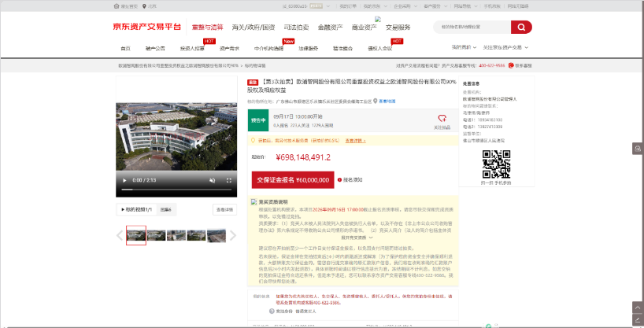Screen dimensions: 644x328
Task: Click the back-to-top arrow icon
Action: [638, 307]
